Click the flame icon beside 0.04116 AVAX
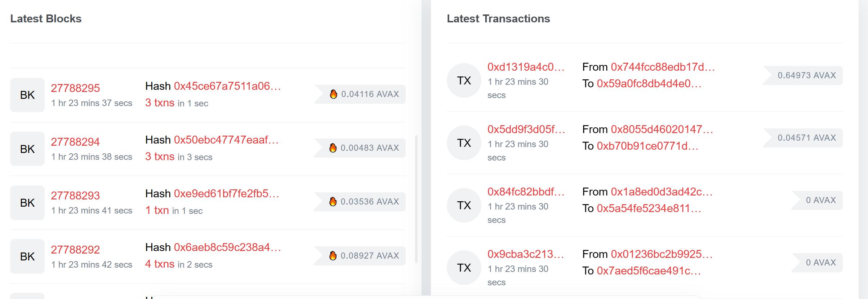868x299 pixels. click(334, 94)
